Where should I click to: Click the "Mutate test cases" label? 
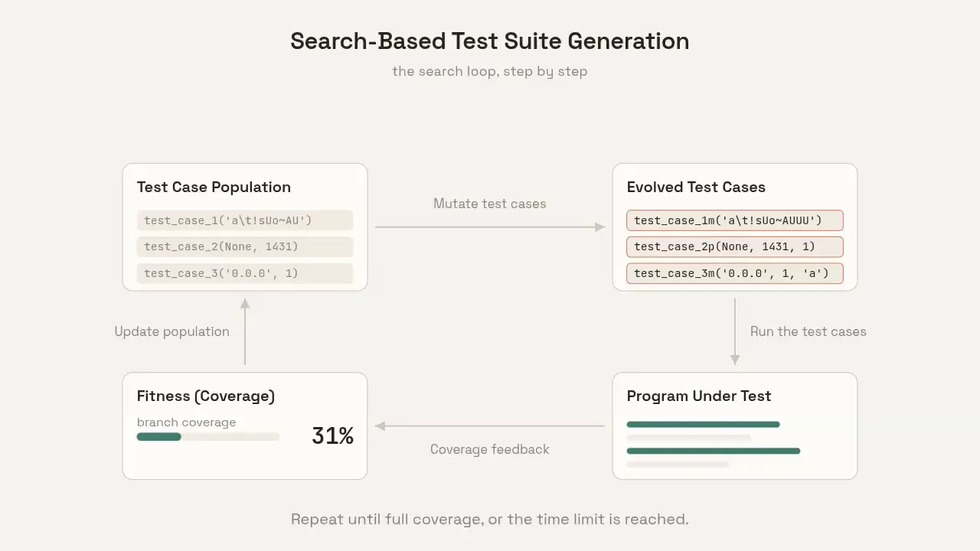tap(490, 204)
